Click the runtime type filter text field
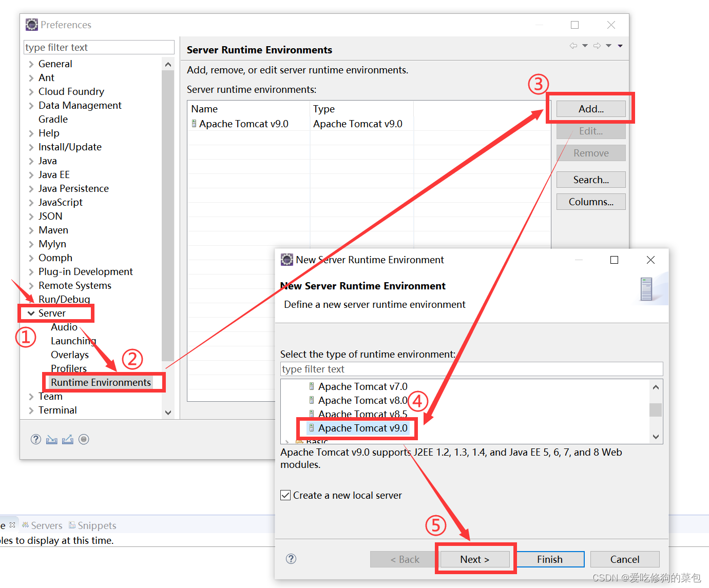 click(471, 369)
